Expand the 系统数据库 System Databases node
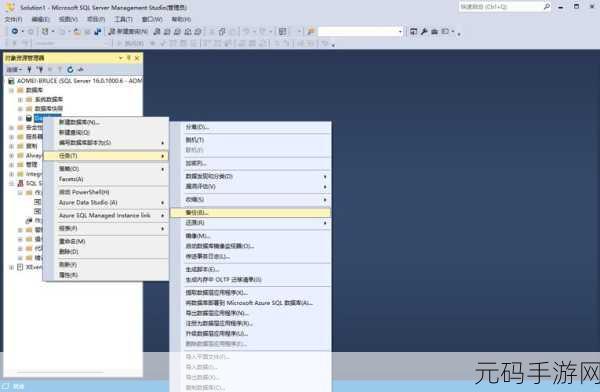Image resolution: width=600 pixels, height=392 pixels. [x=20, y=100]
